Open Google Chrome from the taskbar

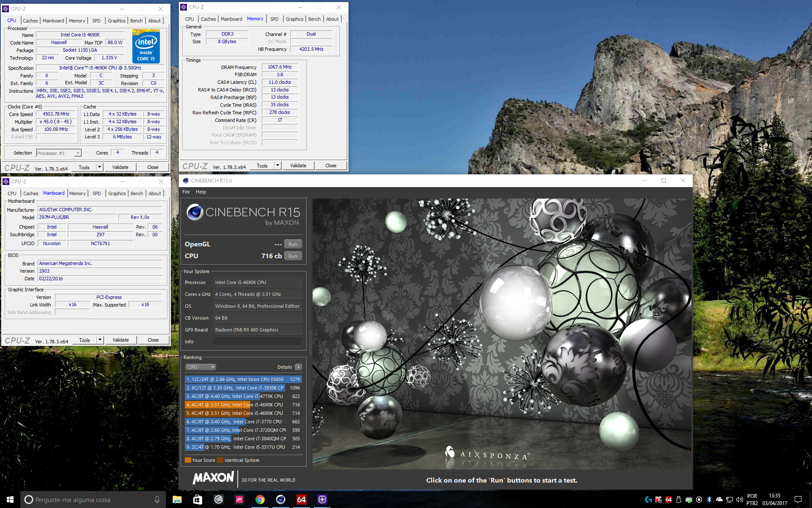coord(260,500)
